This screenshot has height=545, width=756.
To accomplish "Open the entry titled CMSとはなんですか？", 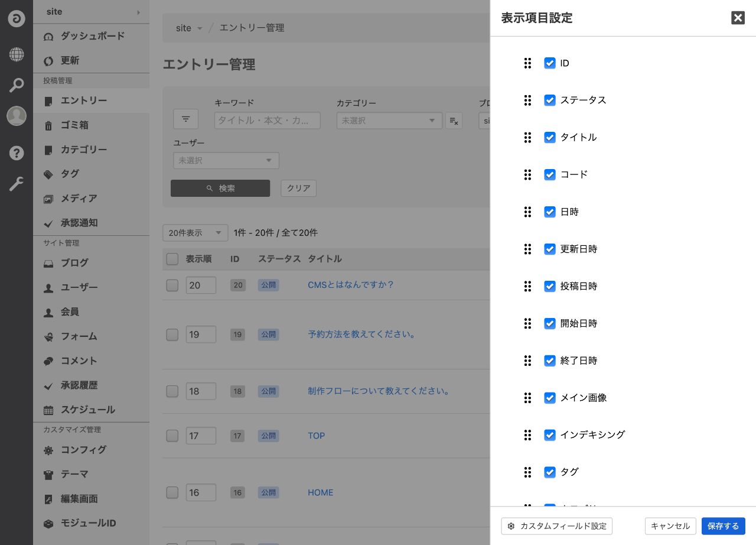I will (x=351, y=285).
